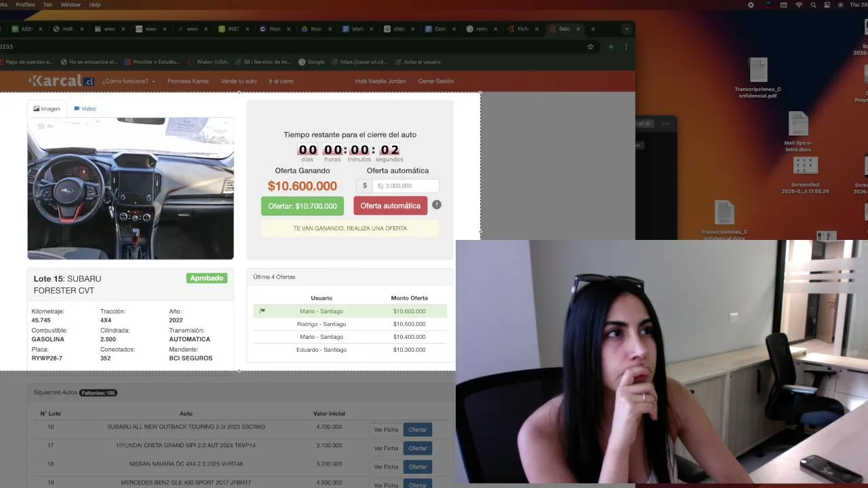Open the Window menu in menu bar
868x488 pixels.
tap(71, 5)
